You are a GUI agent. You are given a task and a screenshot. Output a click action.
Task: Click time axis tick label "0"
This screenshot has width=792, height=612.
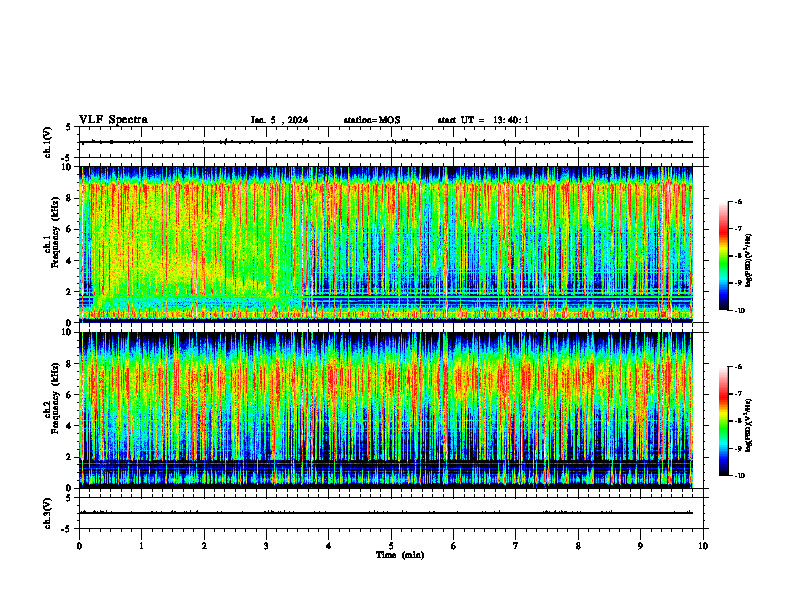[79, 546]
